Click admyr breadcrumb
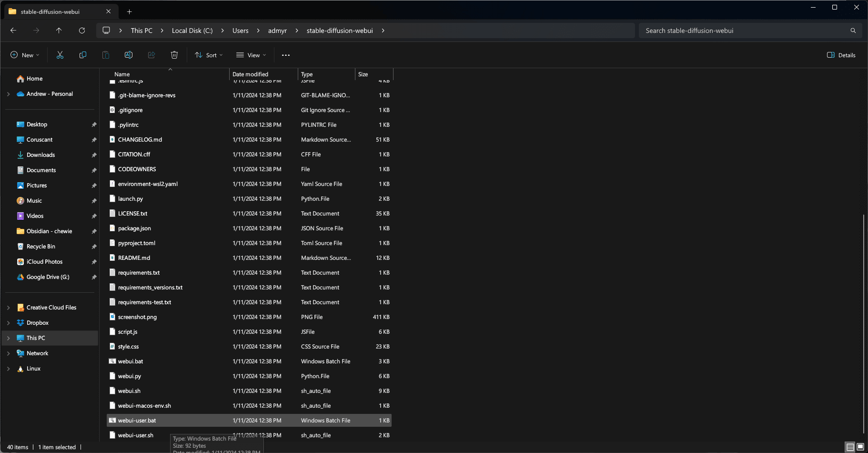The width and height of the screenshot is (868, 453). click(x=277, y=31)
